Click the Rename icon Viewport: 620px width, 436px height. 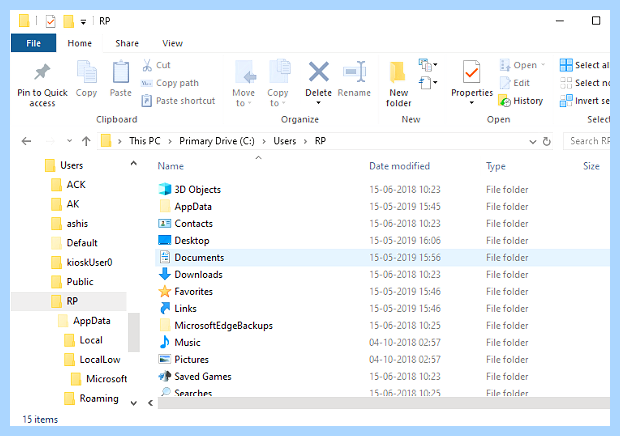(x=354, y=72)
